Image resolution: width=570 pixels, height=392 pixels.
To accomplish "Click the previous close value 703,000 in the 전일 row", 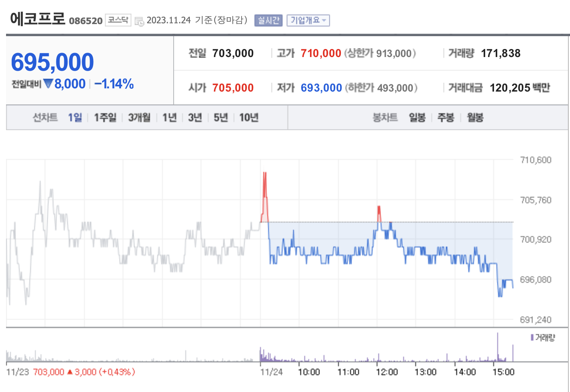I will click(233, 53).
